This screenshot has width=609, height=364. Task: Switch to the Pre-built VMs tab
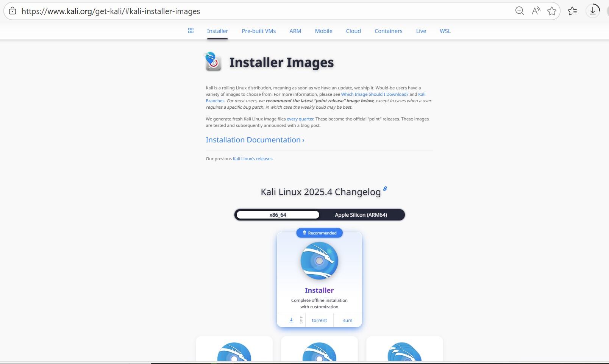259,31
